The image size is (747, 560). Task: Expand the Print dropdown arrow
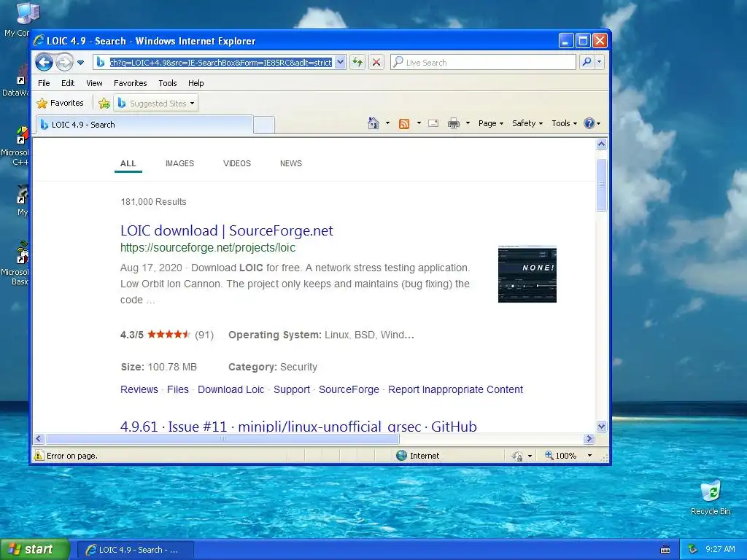(468, 123)
